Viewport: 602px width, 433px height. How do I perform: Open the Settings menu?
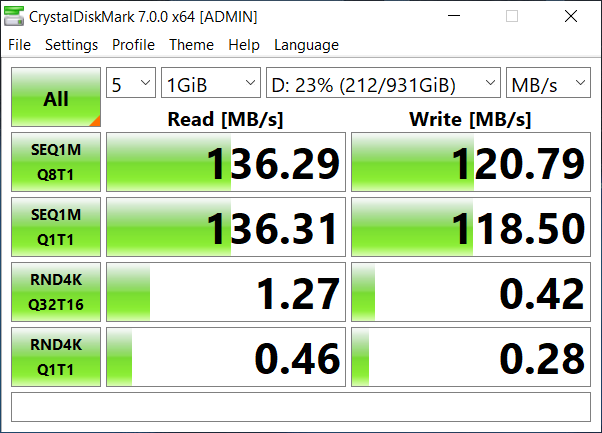[71, 45]
